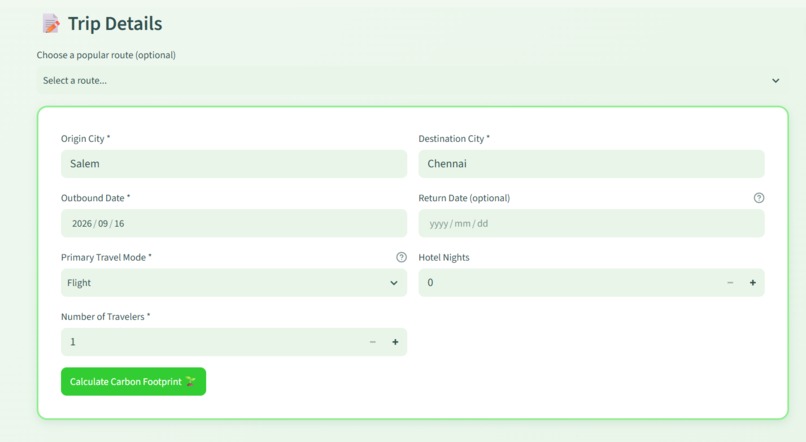Click the Hotel Nights value field
The image size is (806, 442).
point(569,283)
